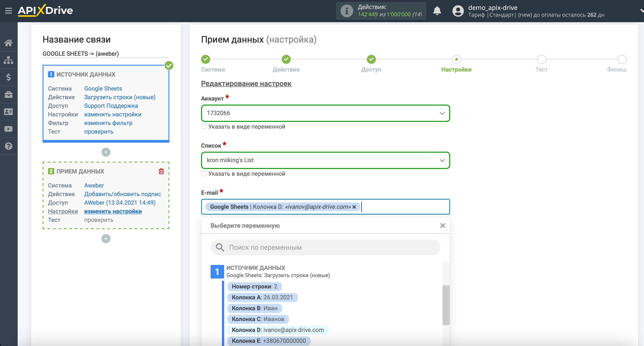Image resolution: width=644 pixels, height=346 pixels.
Task: Open the Support Поддержка access link
Action: coord(111,106)
